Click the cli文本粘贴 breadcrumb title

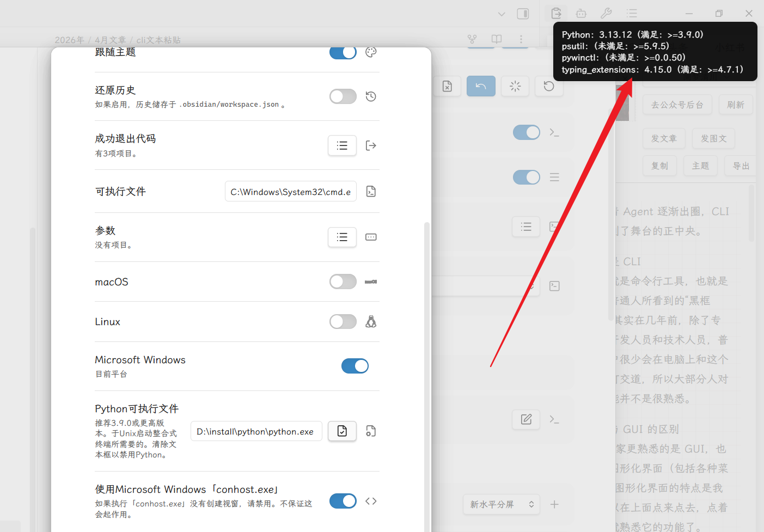(x=158, y=40)
